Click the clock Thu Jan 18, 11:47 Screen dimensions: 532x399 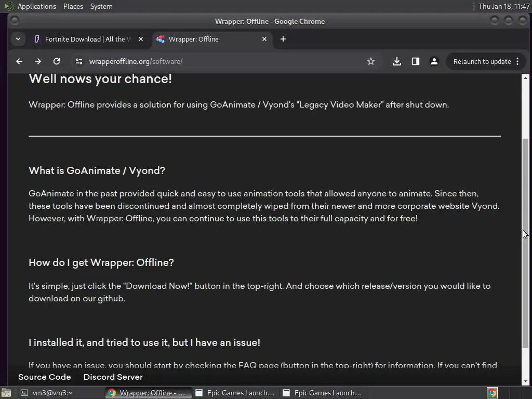(x=504, y=6)
